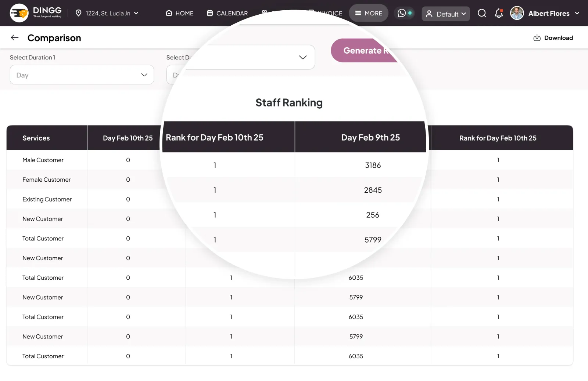The height and width of the screenshot is (381, 588).
Task: Go to the HOME menu
Action: pyautogui.click(x=179, y=13)
